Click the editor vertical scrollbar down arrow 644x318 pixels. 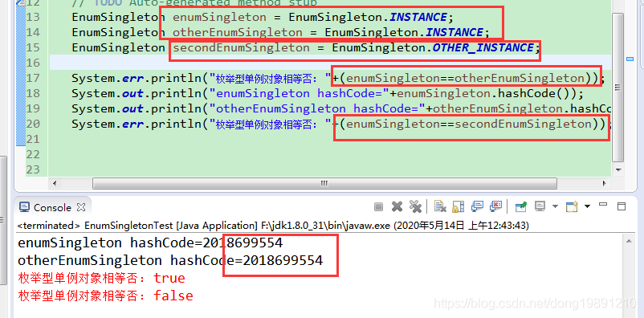pos(618,169)
